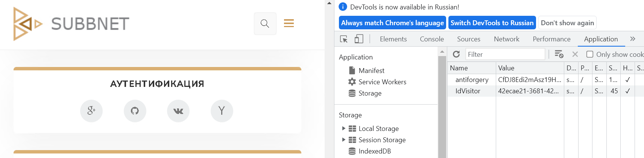Enable Only show cookies checkbox
The height and width of the screenshot is (158, 644).
[590, 55]
